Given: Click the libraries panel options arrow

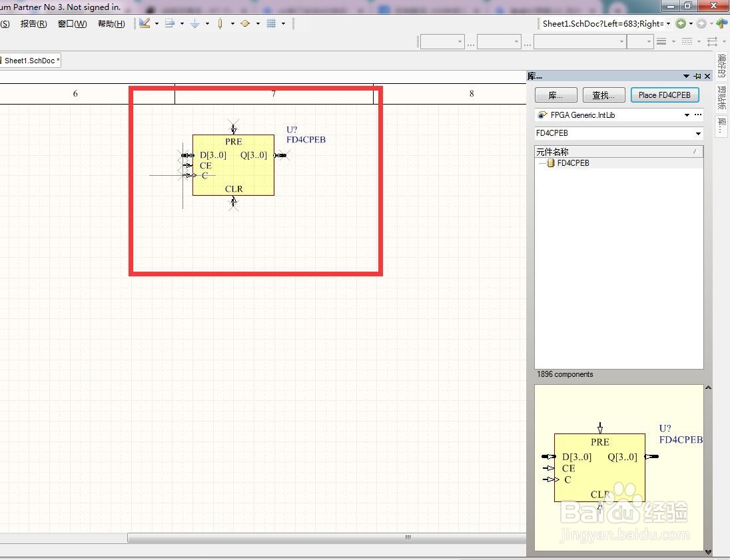Looking at the screenshot, I should 686,76.
